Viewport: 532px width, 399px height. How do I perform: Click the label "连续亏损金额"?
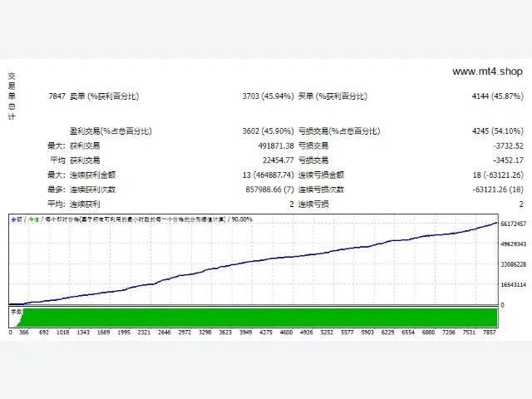tap(321, 175)
